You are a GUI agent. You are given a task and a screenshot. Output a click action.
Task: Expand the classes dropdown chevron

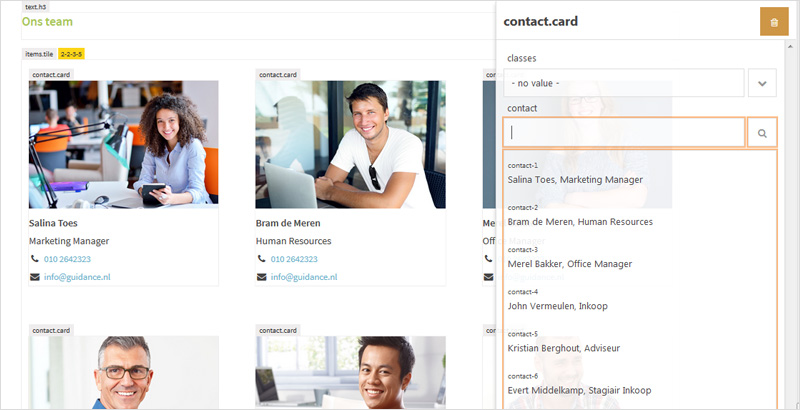pos(762,83)
